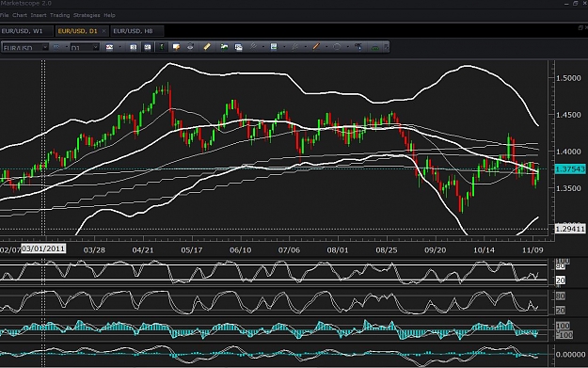
Task: Click the 11/09 date axis label
Action: click(532, 250)
